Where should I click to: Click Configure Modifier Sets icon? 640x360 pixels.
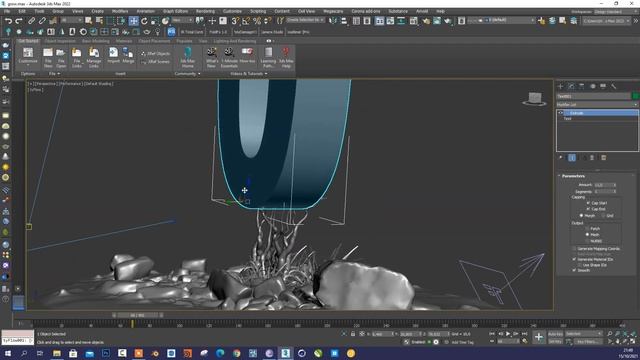coord(603,158)
